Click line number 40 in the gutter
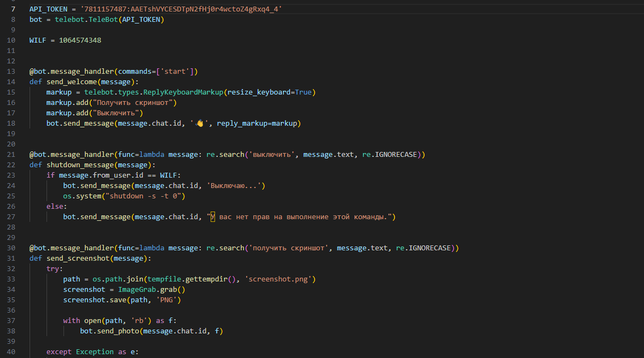This screenshot has width=644, height=358. 11,352
